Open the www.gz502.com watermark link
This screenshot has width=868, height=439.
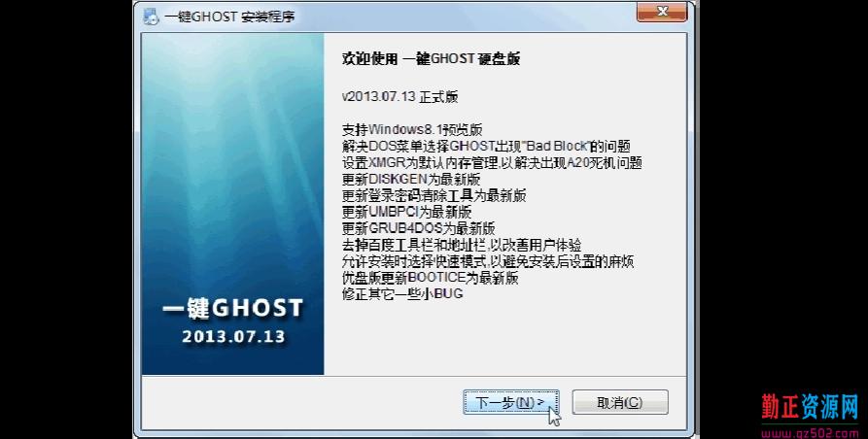point(810,432)
